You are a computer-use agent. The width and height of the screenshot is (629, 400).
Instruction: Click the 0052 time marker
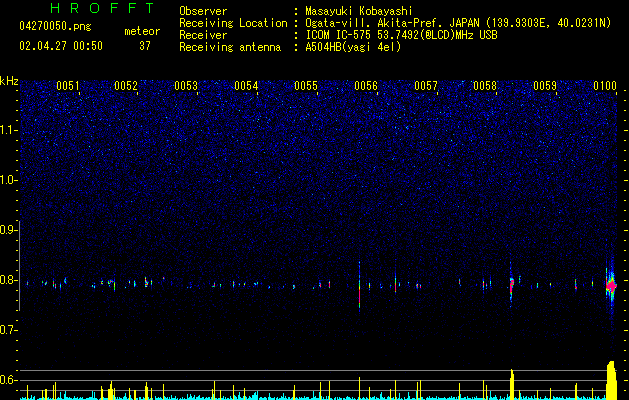[x=126, y=86]
